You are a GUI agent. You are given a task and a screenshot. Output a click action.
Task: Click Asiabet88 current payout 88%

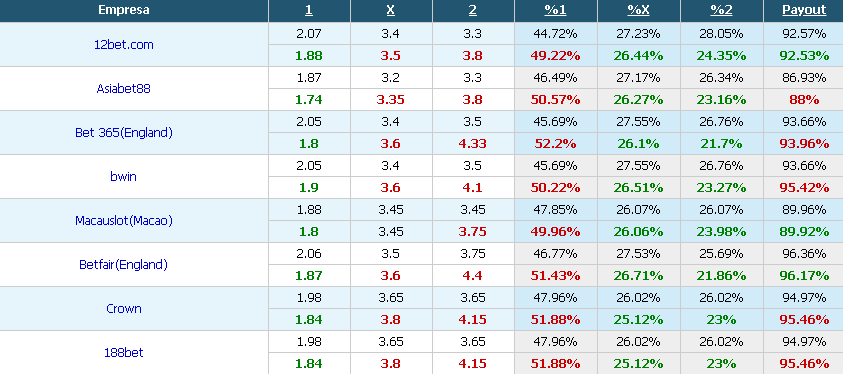coord(804,100)
